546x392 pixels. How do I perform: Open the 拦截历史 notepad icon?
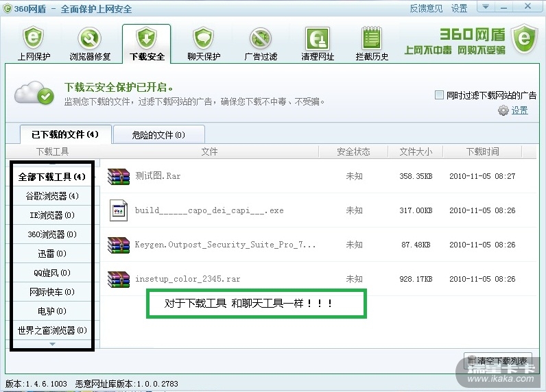pos(372,38)
